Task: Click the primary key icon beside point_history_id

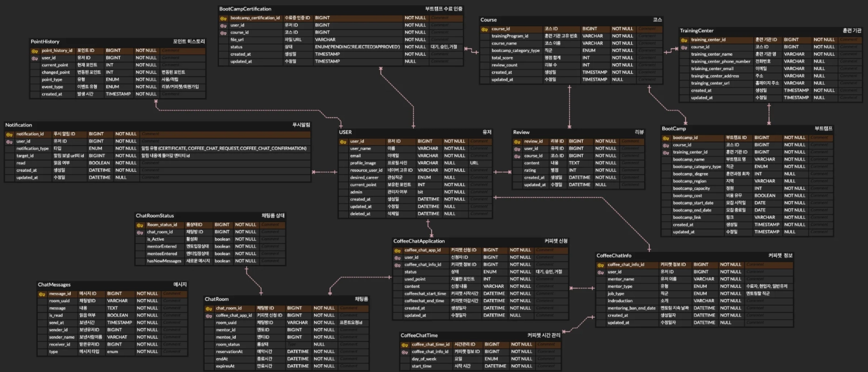Action: pyautogui.click(x=35, y=51)
